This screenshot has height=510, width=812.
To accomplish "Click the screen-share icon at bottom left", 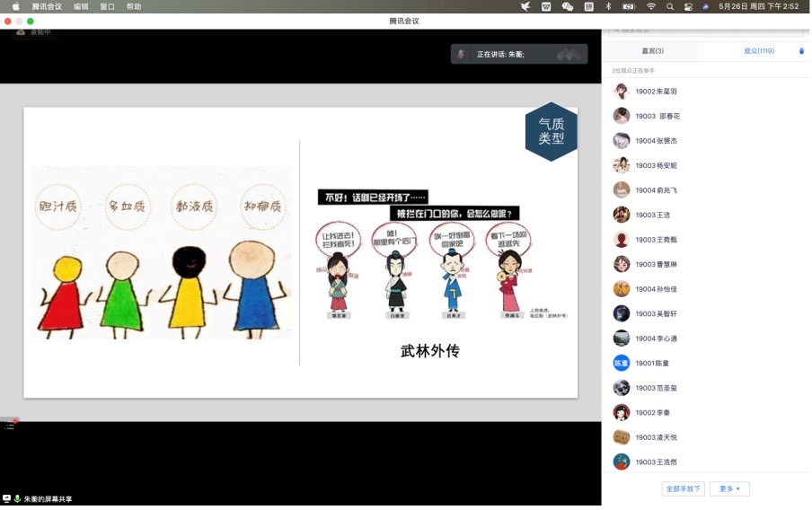I will tap(6, 498).
